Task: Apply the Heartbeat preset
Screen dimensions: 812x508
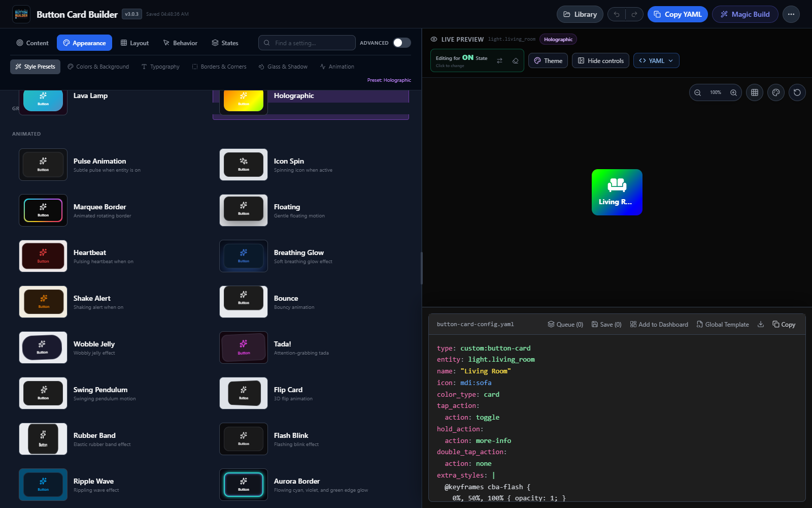Action: tap(110, 256)
